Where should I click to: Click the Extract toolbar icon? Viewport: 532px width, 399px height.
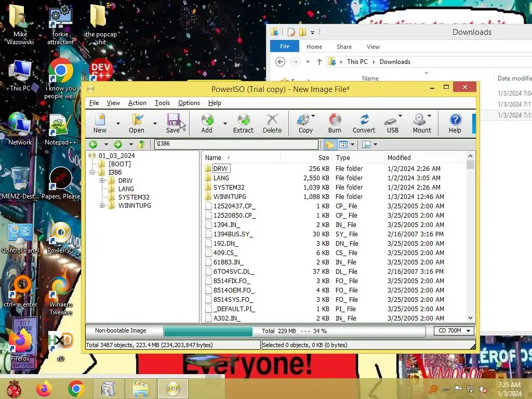243,123
